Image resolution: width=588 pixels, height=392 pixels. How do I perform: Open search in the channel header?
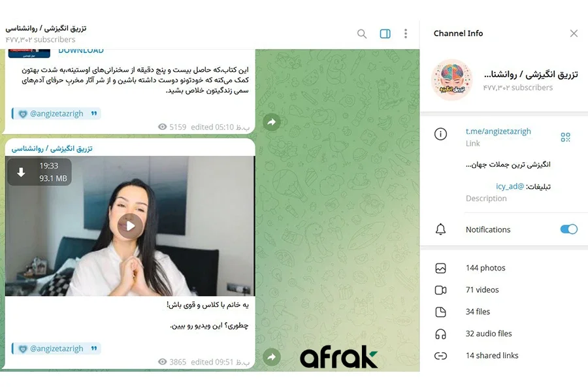(x=362, y=34)
